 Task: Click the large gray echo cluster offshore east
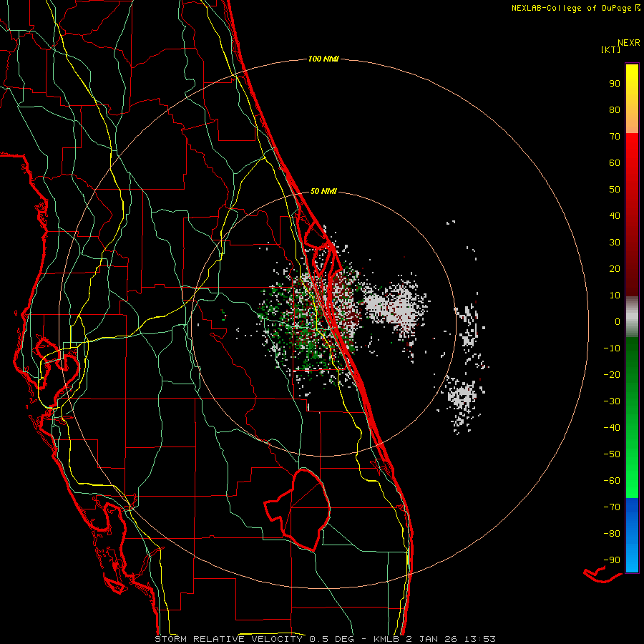[395, 306]
